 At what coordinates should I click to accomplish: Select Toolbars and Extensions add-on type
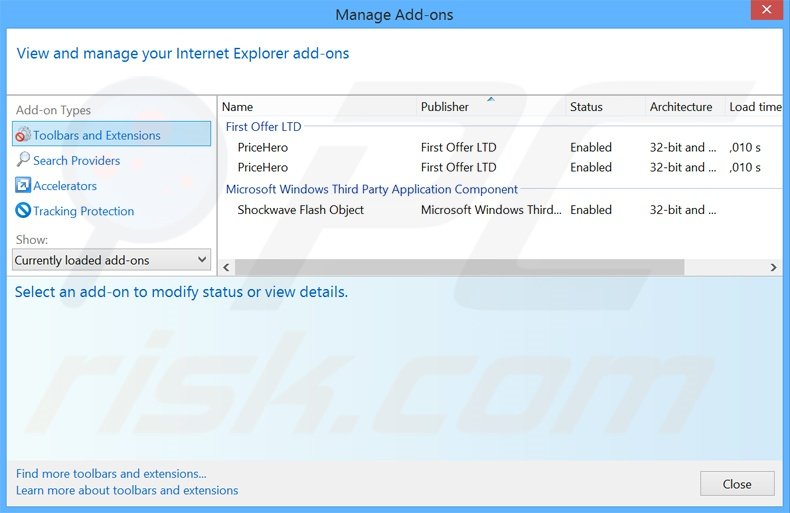[111, 134]
